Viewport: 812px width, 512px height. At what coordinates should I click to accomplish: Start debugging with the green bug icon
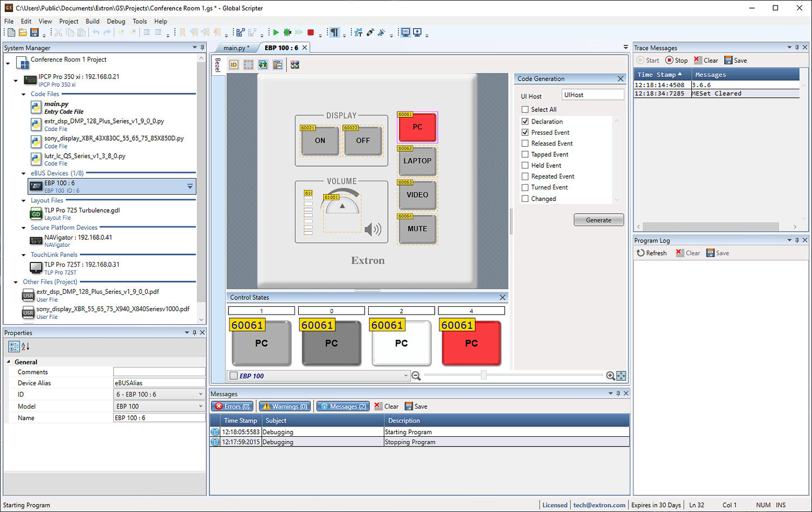[x=287, y=32]
